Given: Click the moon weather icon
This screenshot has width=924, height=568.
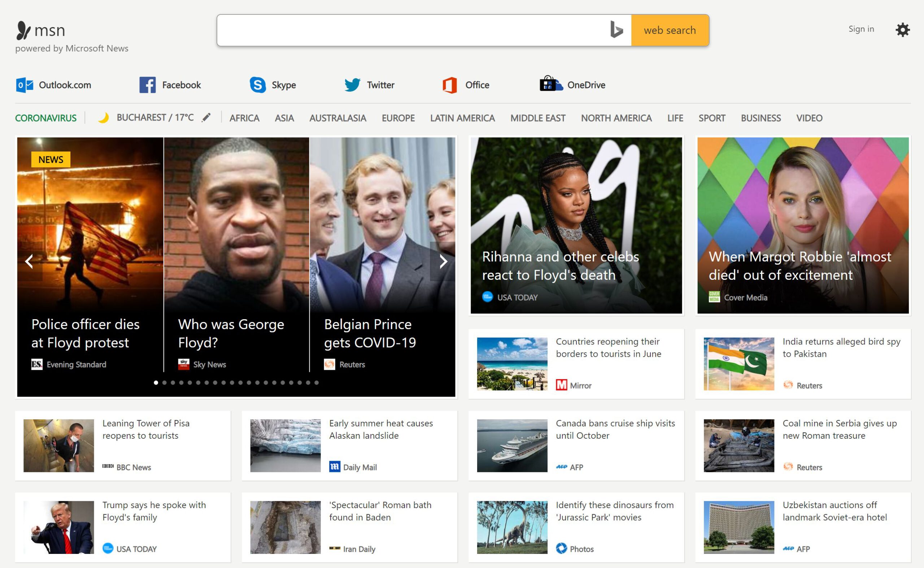Looking at the screenshot, I should [x=104, y=118].
